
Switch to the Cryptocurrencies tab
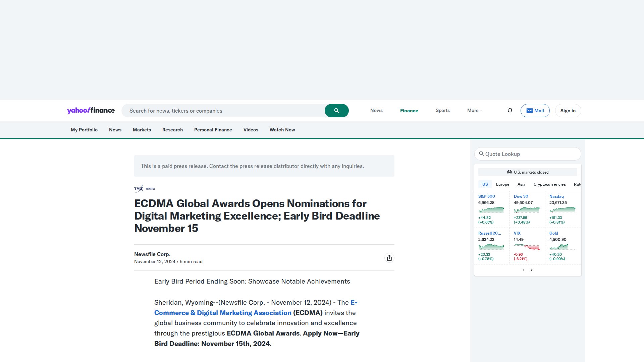tap(549, 184)
